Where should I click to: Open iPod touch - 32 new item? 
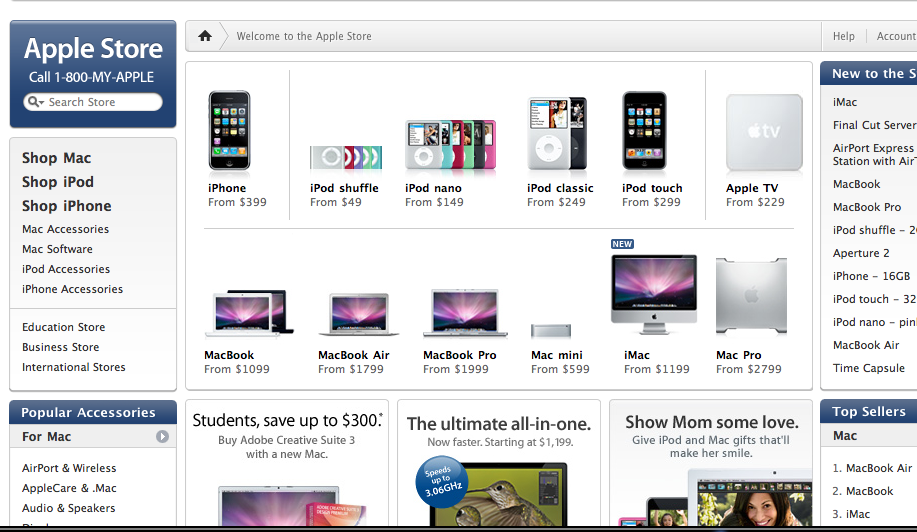[x=875, y=299]
